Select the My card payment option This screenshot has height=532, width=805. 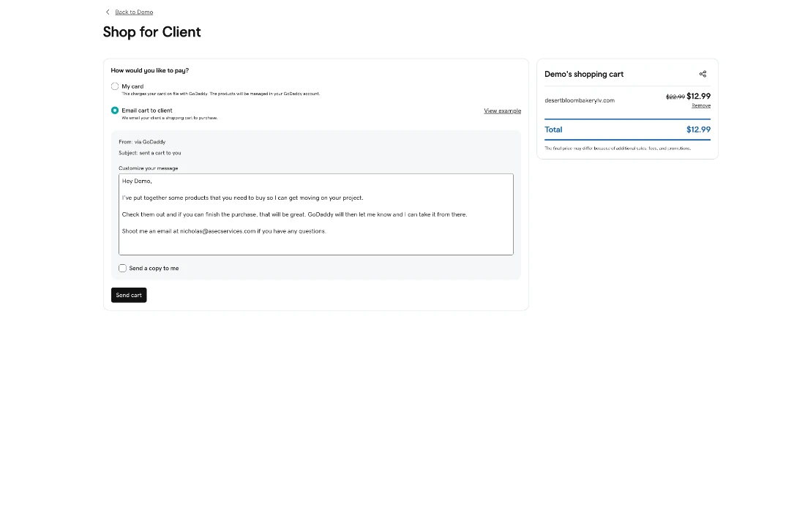pos(115,86)
